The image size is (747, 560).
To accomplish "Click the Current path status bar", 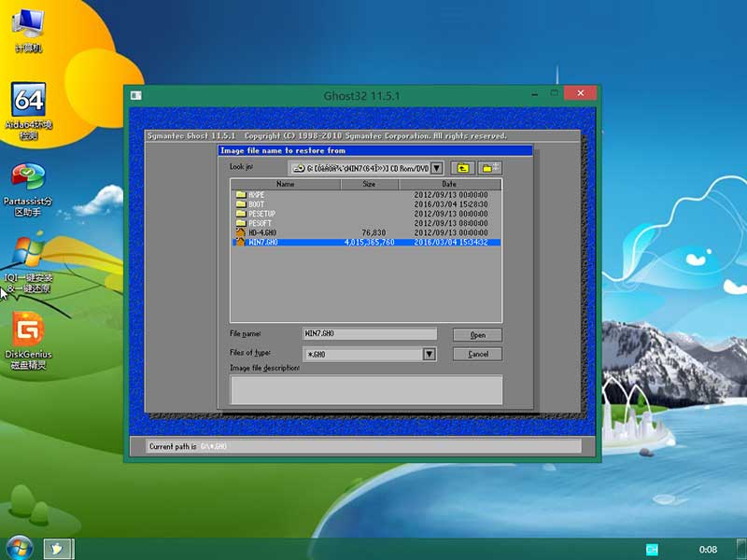I will 363,446.
